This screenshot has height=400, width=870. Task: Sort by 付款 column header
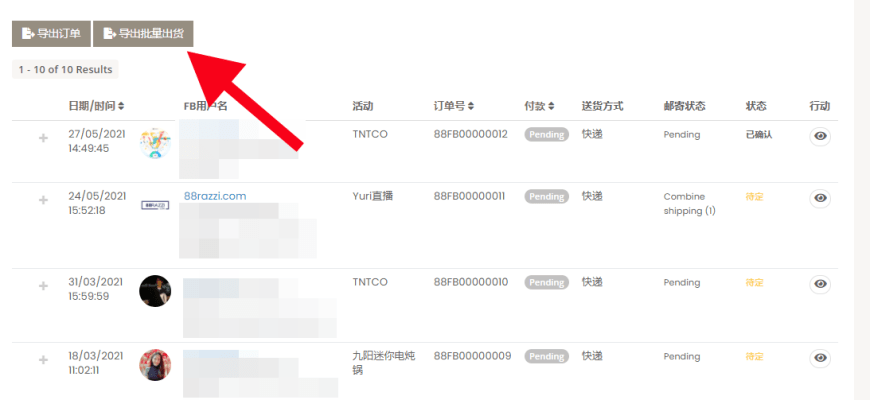coord(539,106)
